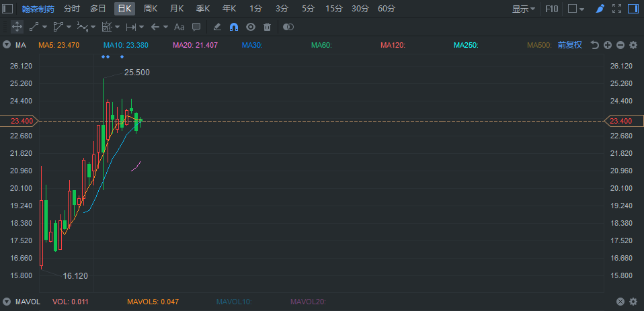
Task: Select the eraser tool
Action: tap(217, 27)
